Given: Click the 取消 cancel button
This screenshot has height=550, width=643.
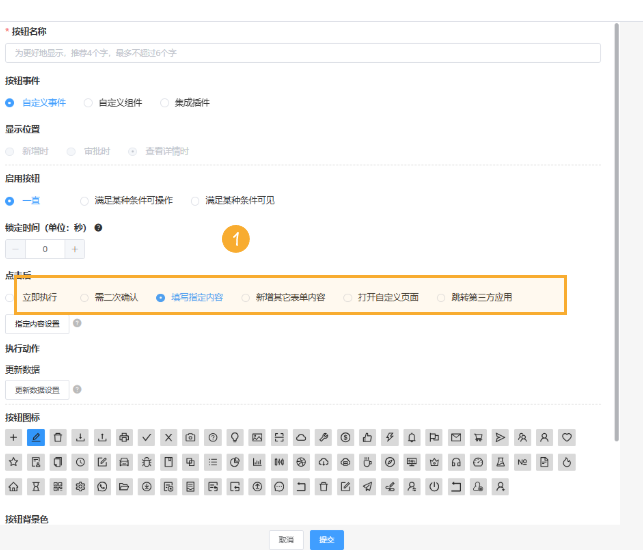Looking at the screenshot, I should pyautogui.click(x=286, y=540).
